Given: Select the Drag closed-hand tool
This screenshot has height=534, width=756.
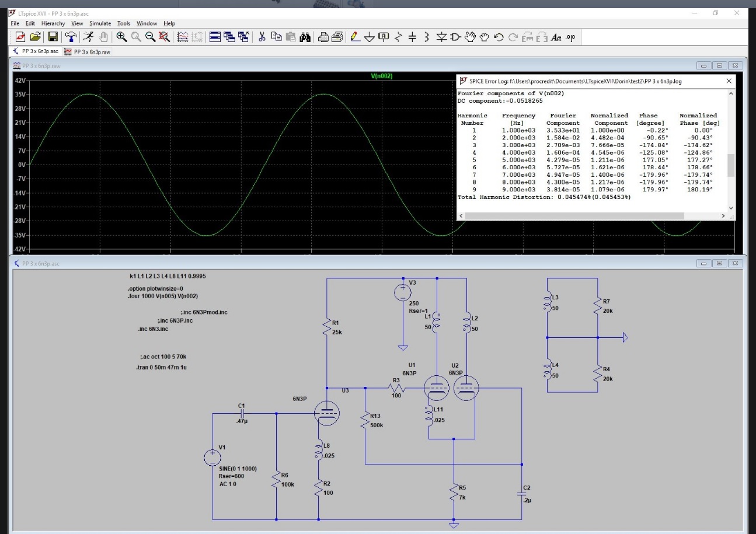Looking at the screenshot, I should coord(484,37).
